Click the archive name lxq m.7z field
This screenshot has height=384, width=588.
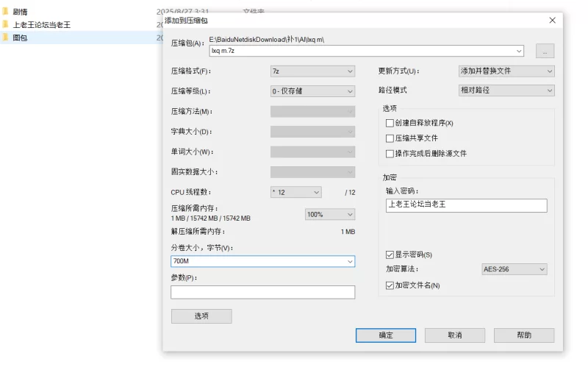pos(366,51)
